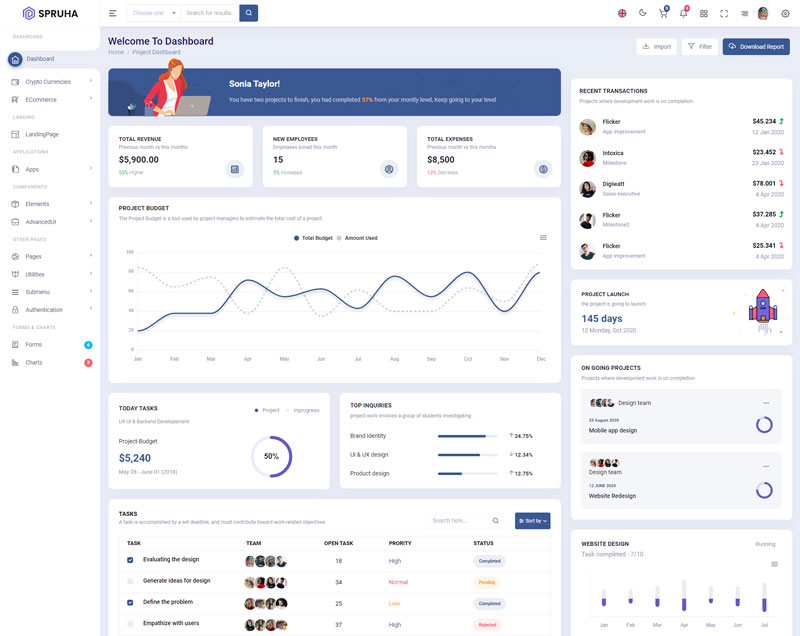Open the notifications bell
Viewport: 800px width, 636px height.
(x=683, y=13)
